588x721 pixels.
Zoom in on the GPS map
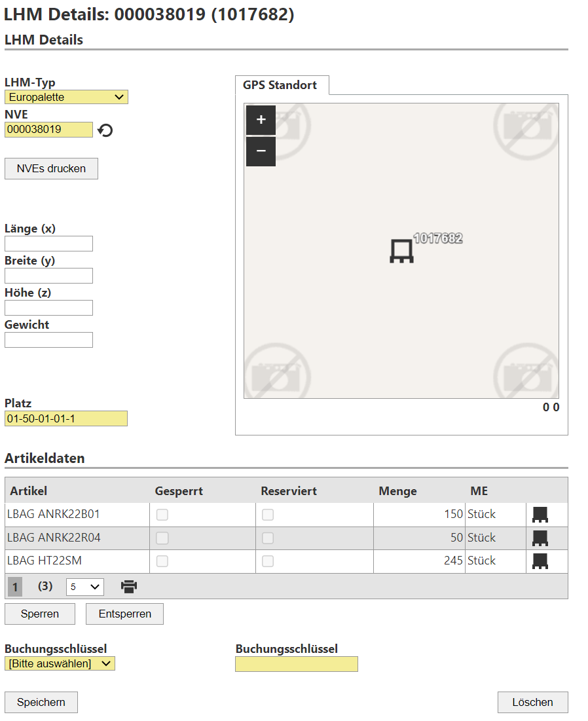pos(261,120)
